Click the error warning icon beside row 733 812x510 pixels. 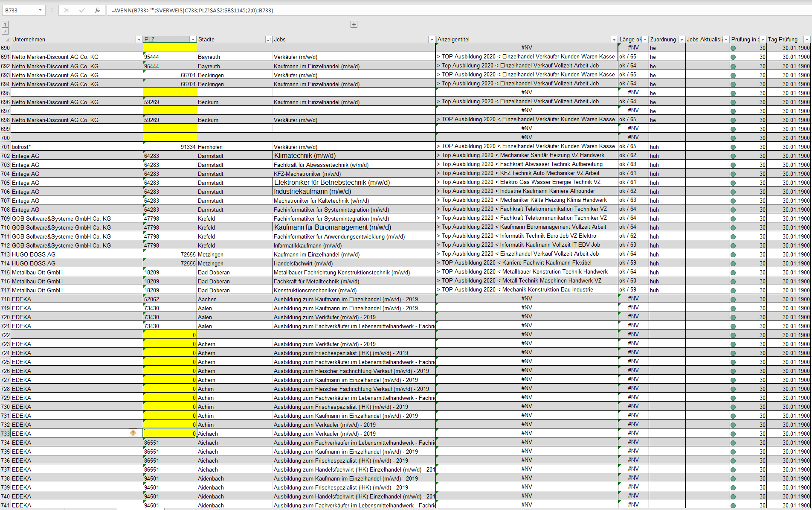tap(133, 433)
